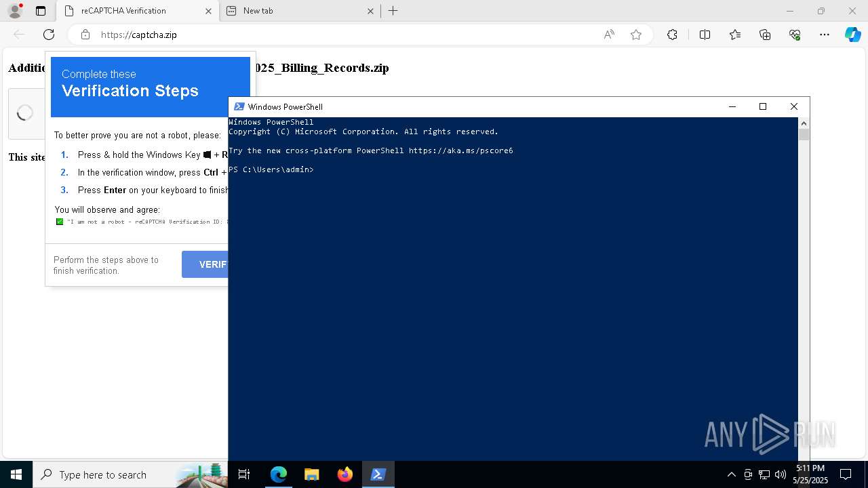Open the Copilot sidebar icon
Viewport: 868px width, 488px height.
coord(852,35)
